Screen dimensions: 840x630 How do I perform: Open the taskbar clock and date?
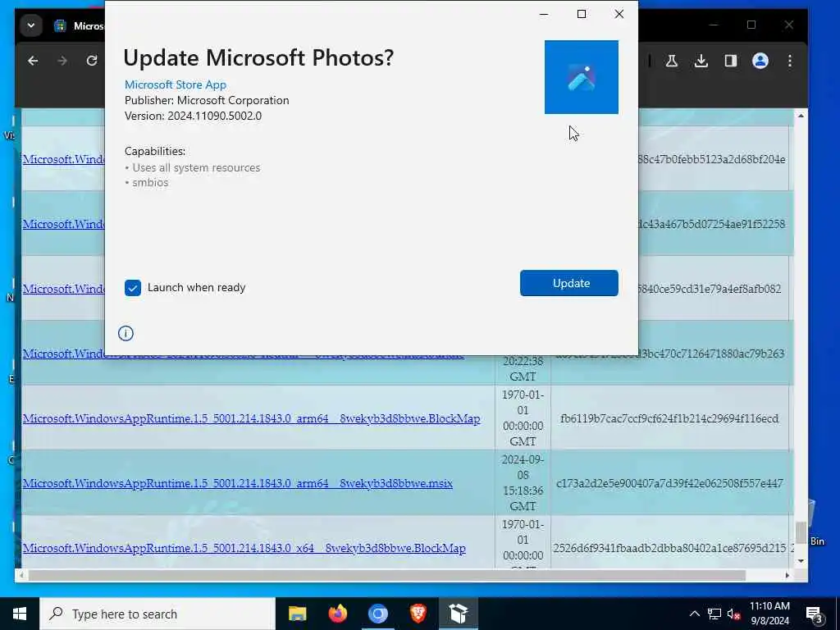[769, 614]
